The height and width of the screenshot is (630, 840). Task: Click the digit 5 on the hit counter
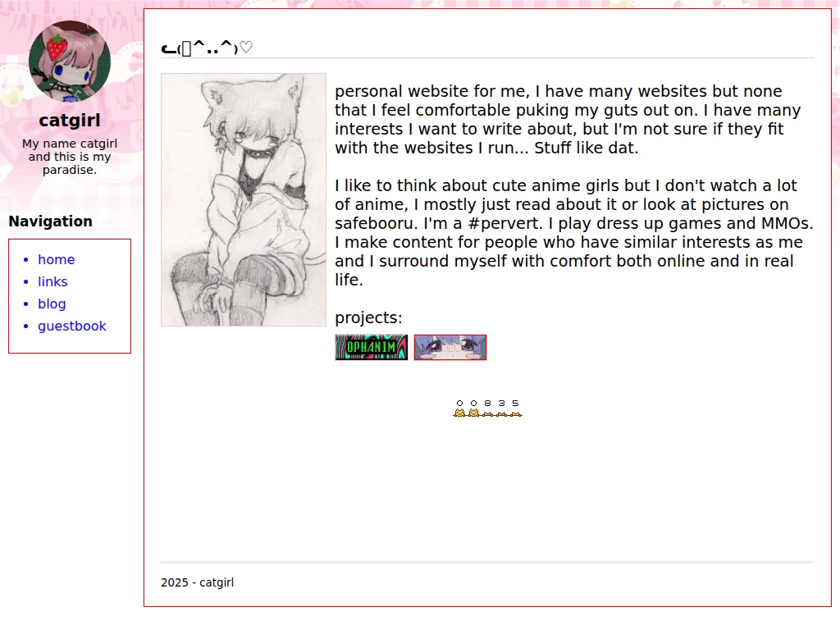515,403
